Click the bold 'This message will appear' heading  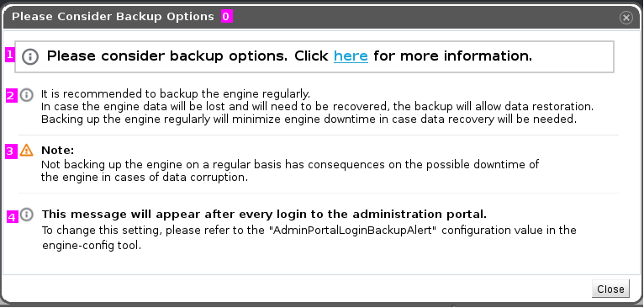click(x=264, y=215)
